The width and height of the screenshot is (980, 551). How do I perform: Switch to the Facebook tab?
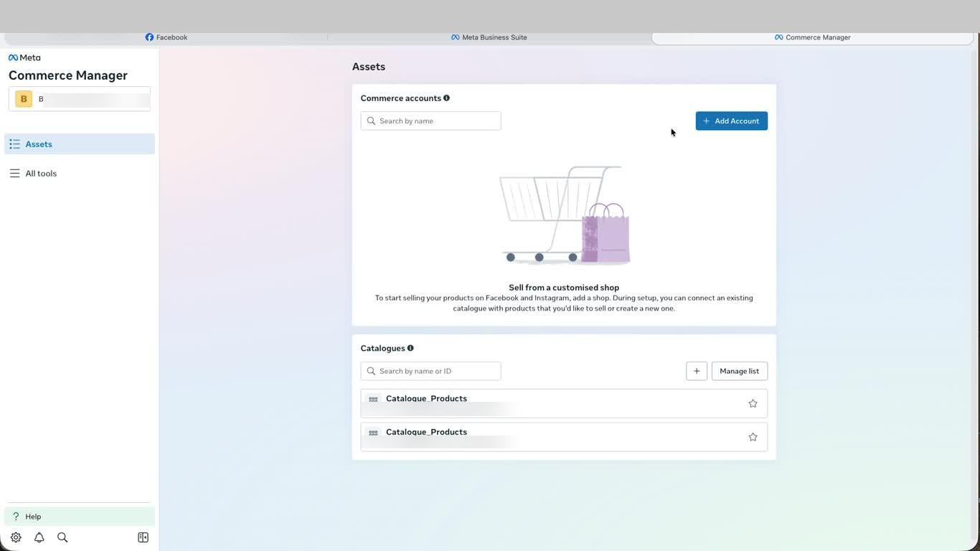[166, 37]
